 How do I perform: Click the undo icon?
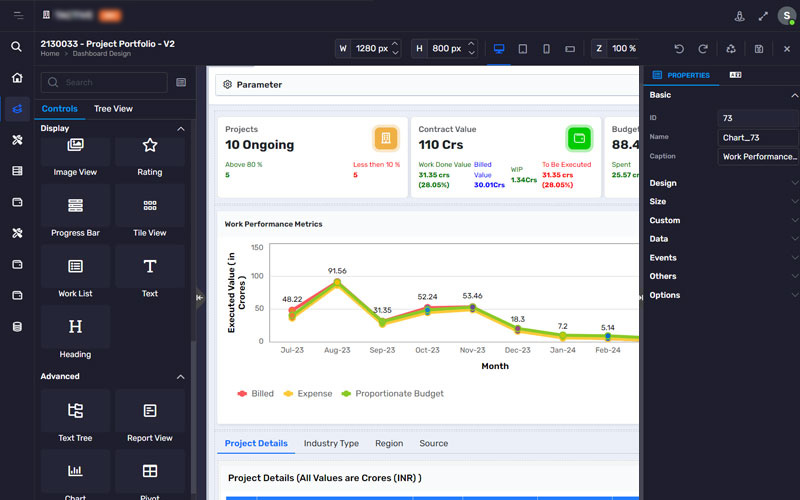679,48
